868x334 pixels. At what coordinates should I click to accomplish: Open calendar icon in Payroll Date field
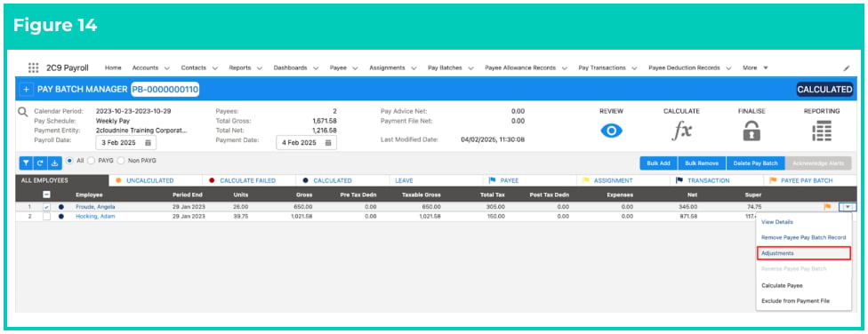click(148, 143)
